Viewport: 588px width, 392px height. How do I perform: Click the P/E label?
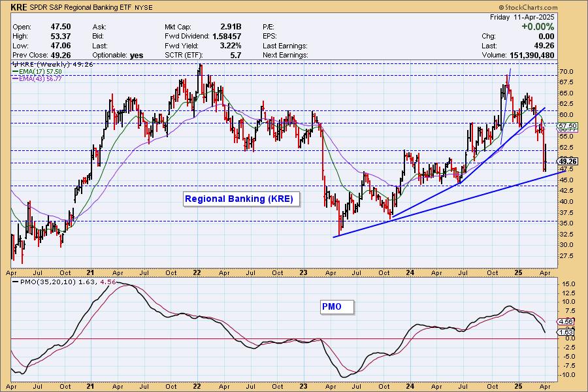269,27
